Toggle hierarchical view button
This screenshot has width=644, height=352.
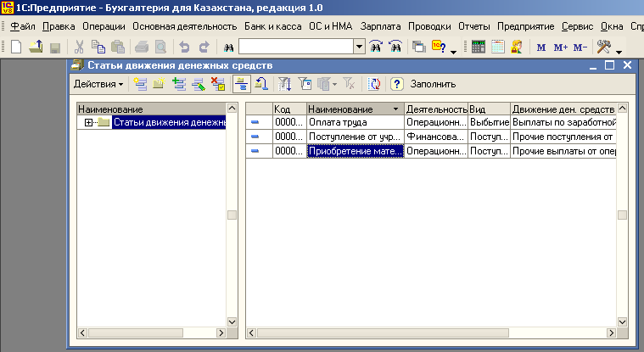tap(242, 84)
